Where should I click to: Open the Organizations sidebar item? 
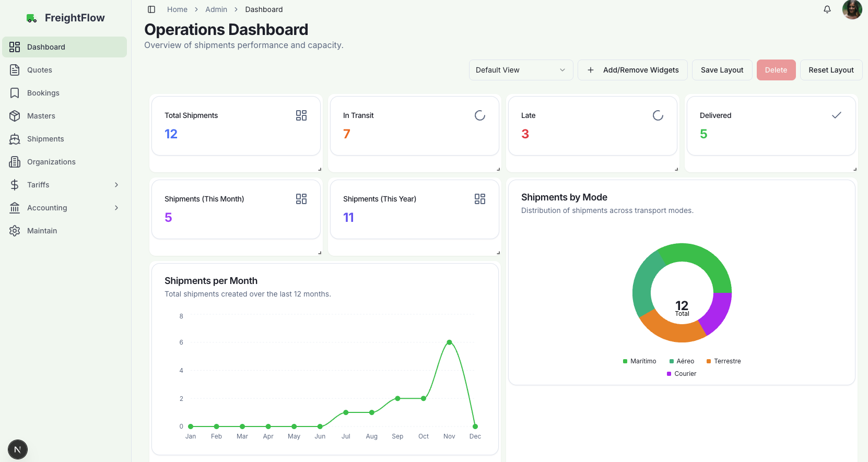pos(51,162)
